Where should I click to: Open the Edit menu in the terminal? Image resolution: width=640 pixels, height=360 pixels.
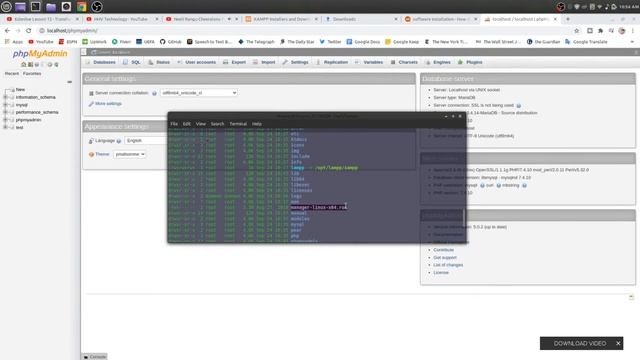[187, 124]
